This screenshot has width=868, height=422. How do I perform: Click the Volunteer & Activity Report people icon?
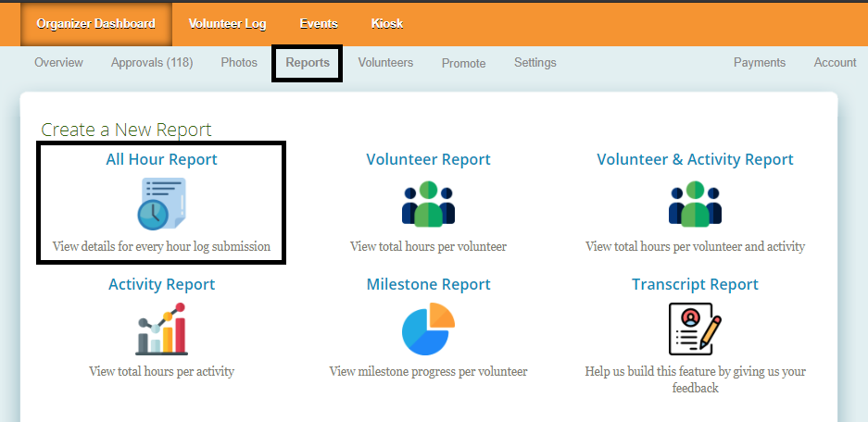click(x=695, y=204)
